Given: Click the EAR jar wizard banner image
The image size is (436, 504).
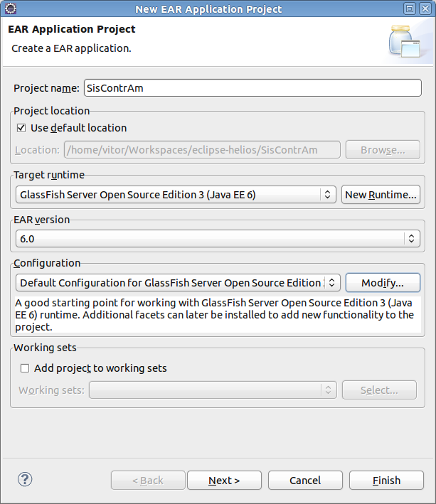Looking at the screenshot, I should 404,41.
